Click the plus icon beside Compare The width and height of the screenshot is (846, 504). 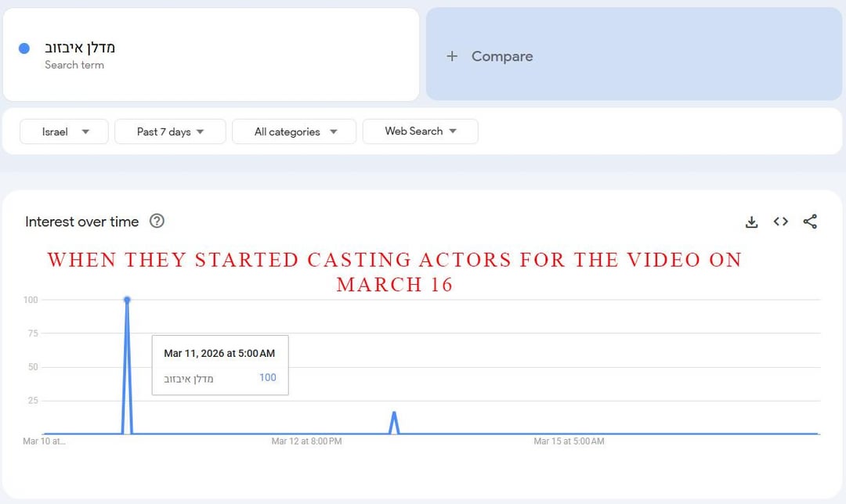[452, 56]
